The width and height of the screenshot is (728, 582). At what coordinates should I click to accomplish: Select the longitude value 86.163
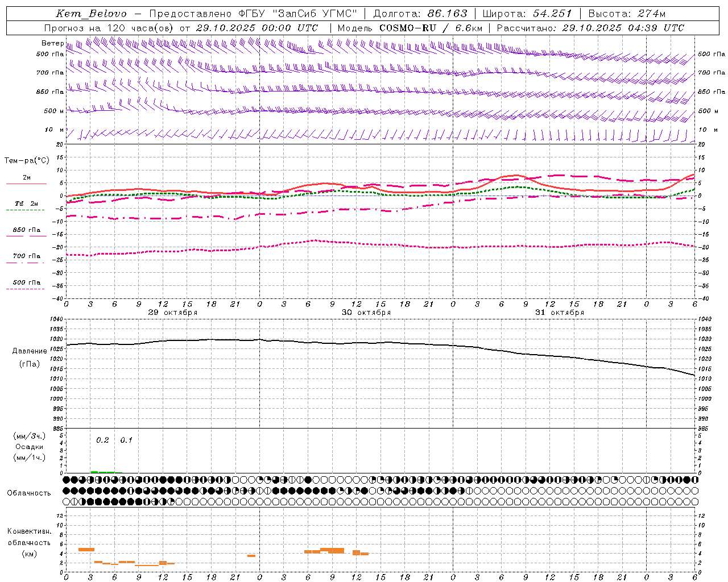(x=447, y=14)
